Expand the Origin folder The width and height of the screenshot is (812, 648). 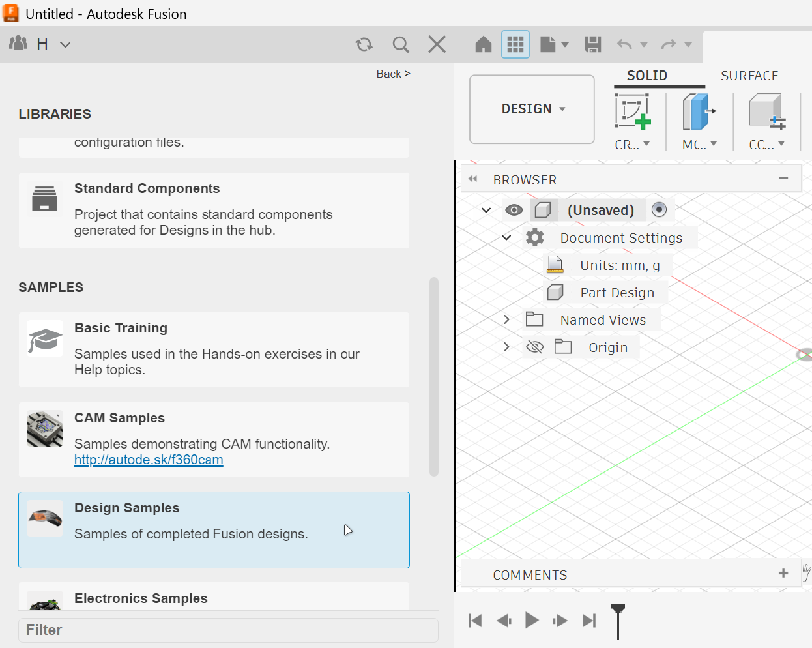(506, 347)
